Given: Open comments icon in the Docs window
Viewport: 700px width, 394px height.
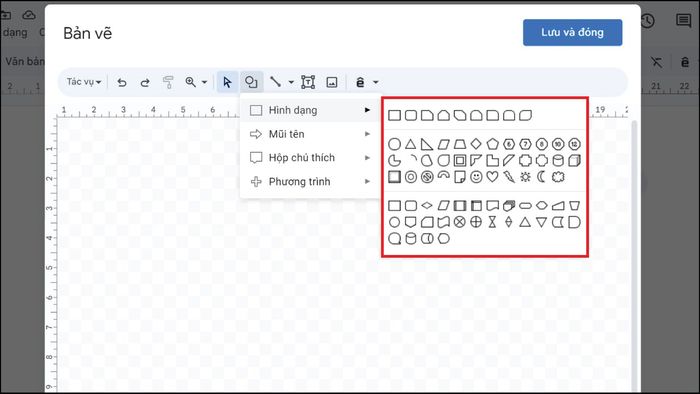Looking at the screenshot, I should (683, 21).
